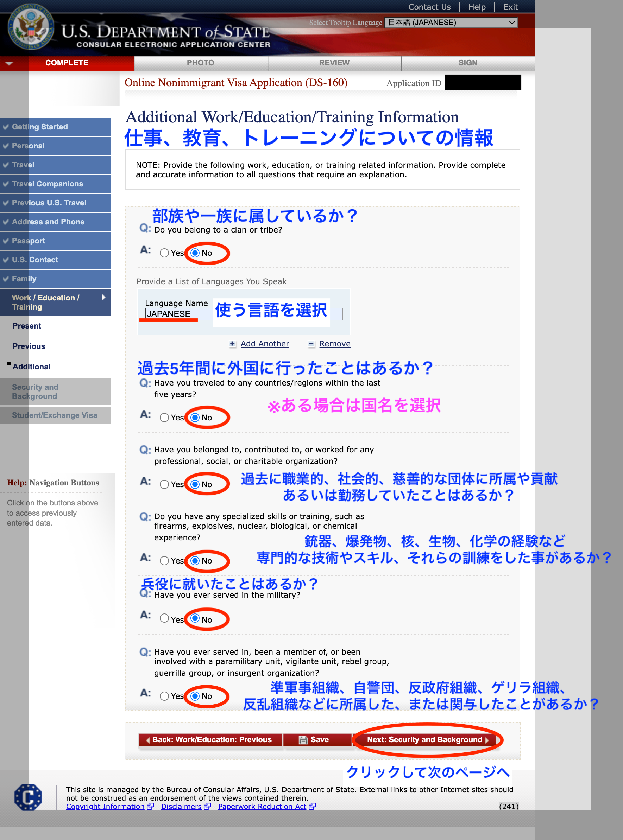The width and height of the screenshot is (623, 840).
Task: Open the Contact Us link
Action: [429, 7]
